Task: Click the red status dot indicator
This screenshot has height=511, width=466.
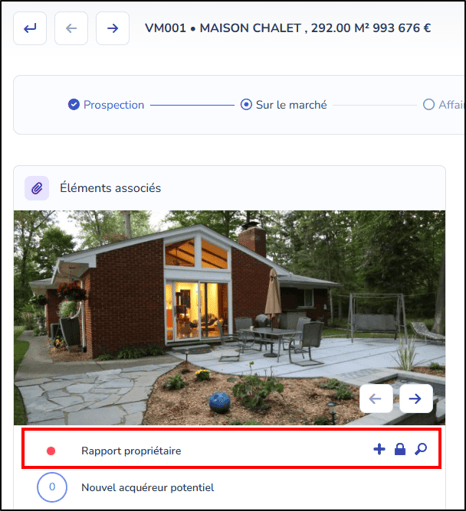Action: pyautogui.click(x=51, y=451)
